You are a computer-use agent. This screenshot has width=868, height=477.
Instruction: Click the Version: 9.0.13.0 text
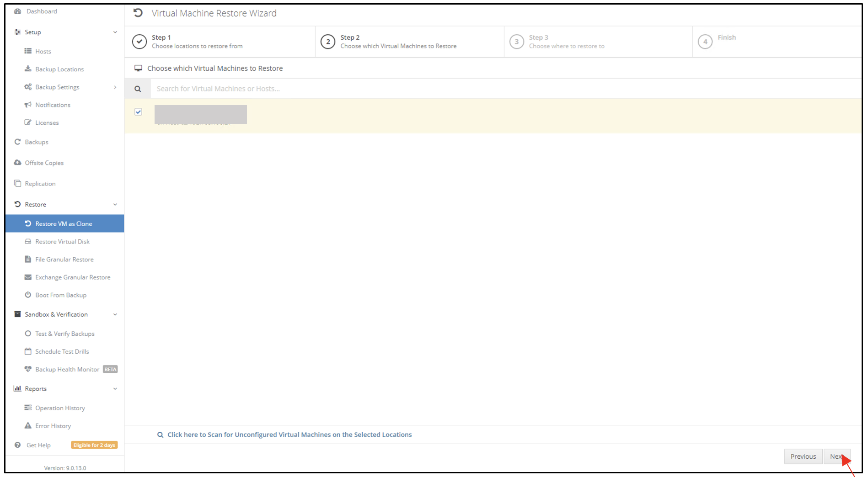[x=65, y=468]
